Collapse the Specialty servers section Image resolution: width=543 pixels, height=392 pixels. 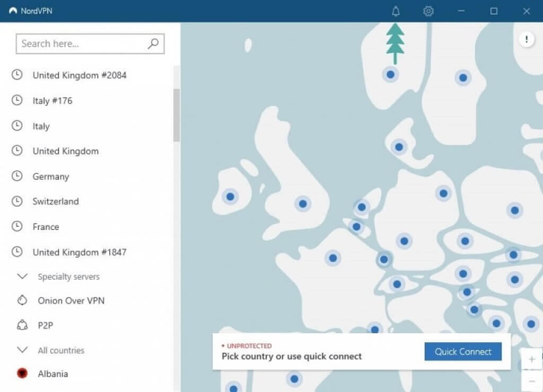tap(22, 276)
